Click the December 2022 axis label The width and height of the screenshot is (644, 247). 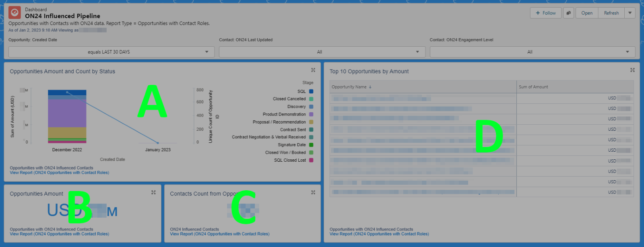click(67, 150)
